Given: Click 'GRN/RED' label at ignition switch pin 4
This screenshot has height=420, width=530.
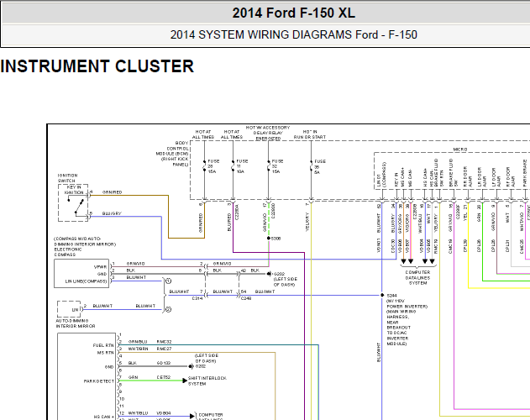Looking at the screenshot, I should (113, 192).
